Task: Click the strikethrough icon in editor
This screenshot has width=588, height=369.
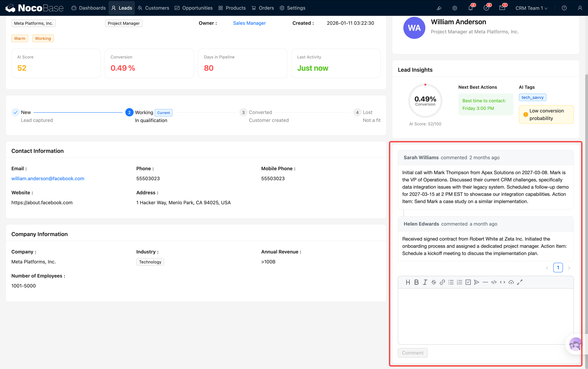Action: pyautogui.click(x=434, y=282)
